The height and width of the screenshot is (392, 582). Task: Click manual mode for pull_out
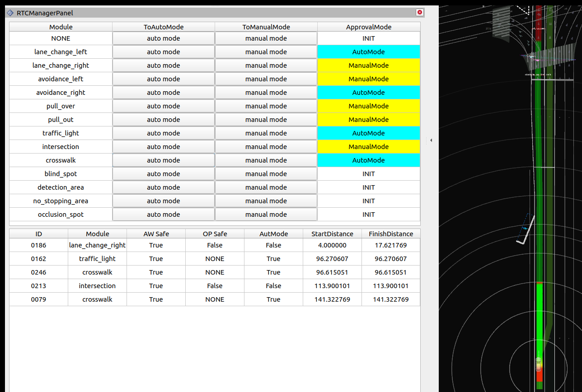click(266, 119)
